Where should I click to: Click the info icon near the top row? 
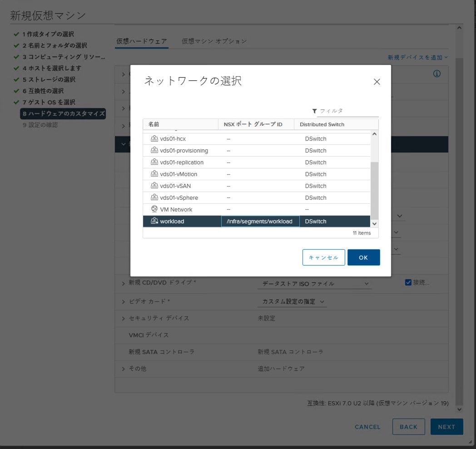[436, 73]
